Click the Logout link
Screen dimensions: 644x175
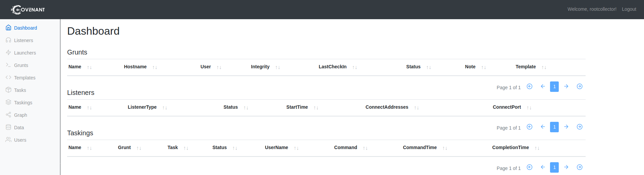tap(629, 9)
